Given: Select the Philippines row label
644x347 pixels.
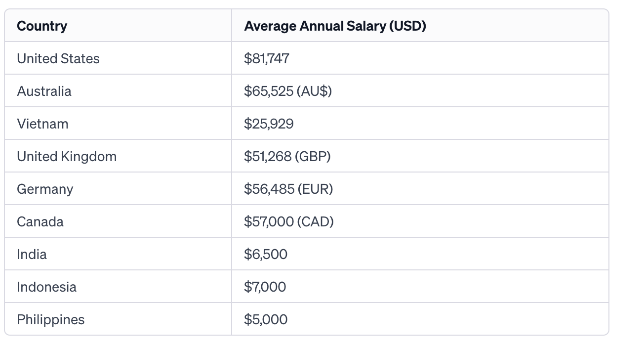Looking at the screenshot, I should pos(51,319).
